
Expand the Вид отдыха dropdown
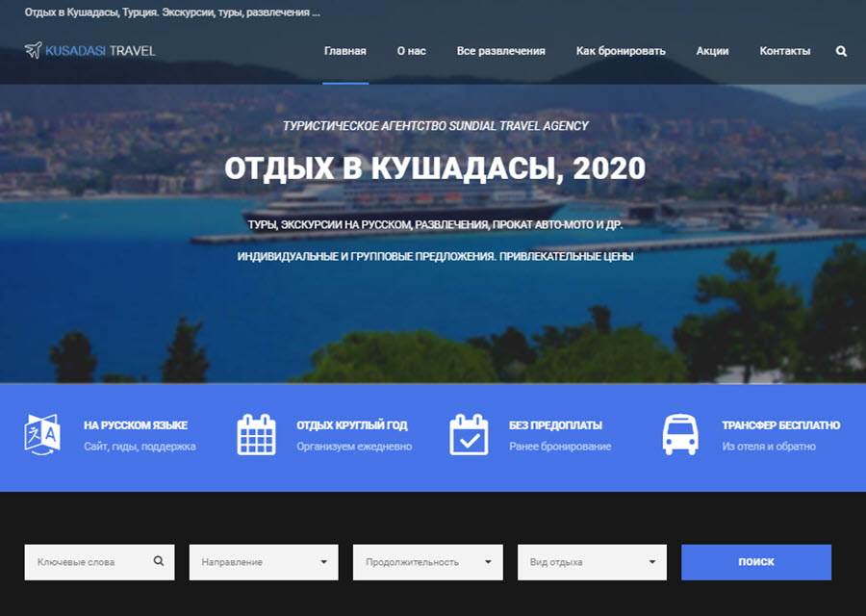point(592,562)
